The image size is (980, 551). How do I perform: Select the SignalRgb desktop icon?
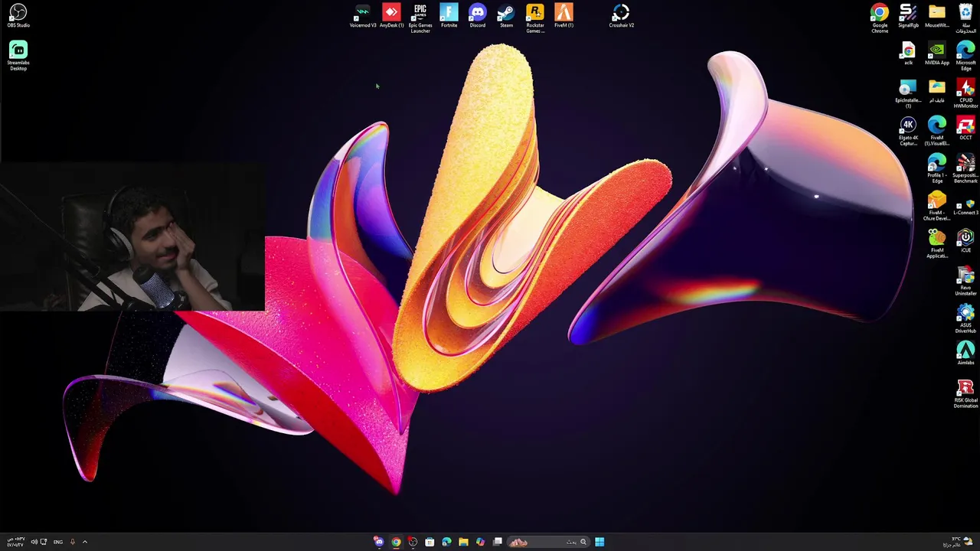click(x=908, y=16)
